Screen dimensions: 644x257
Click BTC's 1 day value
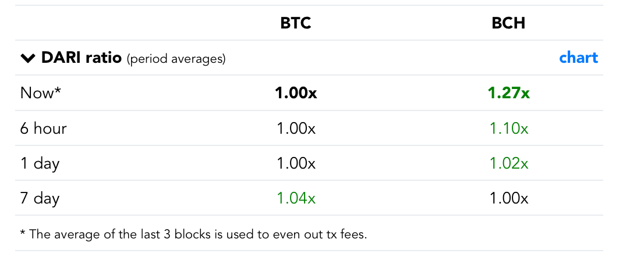click(x=296, y=163)
